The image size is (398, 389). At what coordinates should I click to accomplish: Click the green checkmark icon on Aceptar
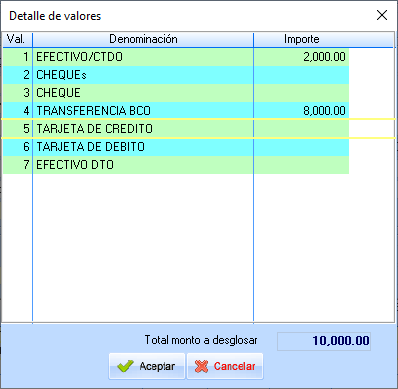coord(125,366)
